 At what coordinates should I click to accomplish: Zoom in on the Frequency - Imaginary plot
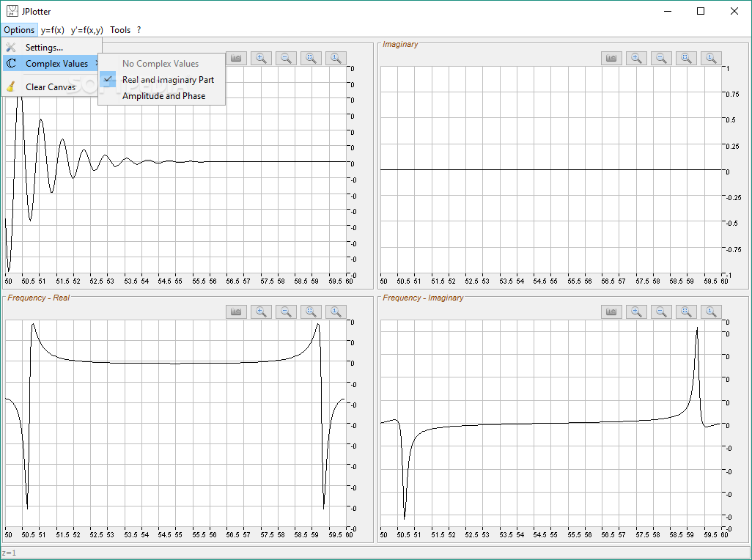coord(636,312)
